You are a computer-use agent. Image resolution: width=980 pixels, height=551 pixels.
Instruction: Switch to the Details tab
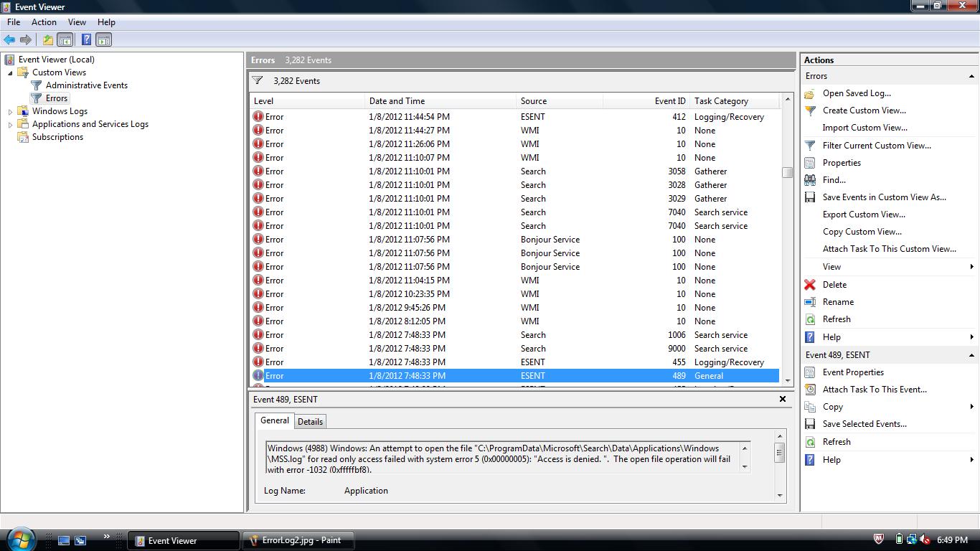pos(310,422)
